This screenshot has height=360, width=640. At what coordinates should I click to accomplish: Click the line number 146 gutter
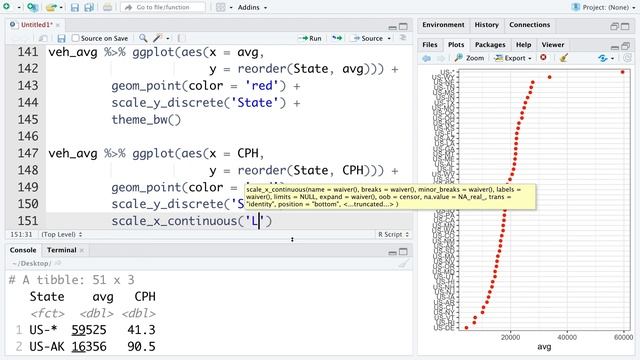tap(28, 136)
